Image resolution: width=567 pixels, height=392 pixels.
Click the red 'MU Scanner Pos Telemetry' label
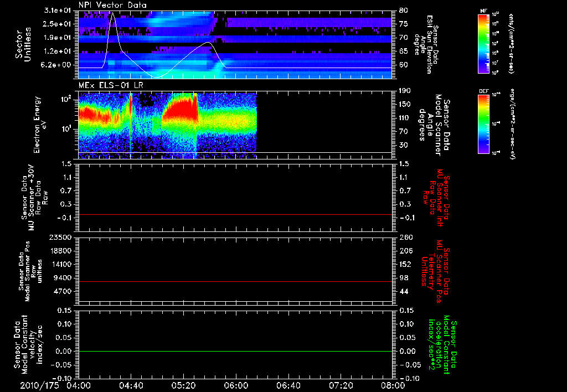[x=435, y=271]
